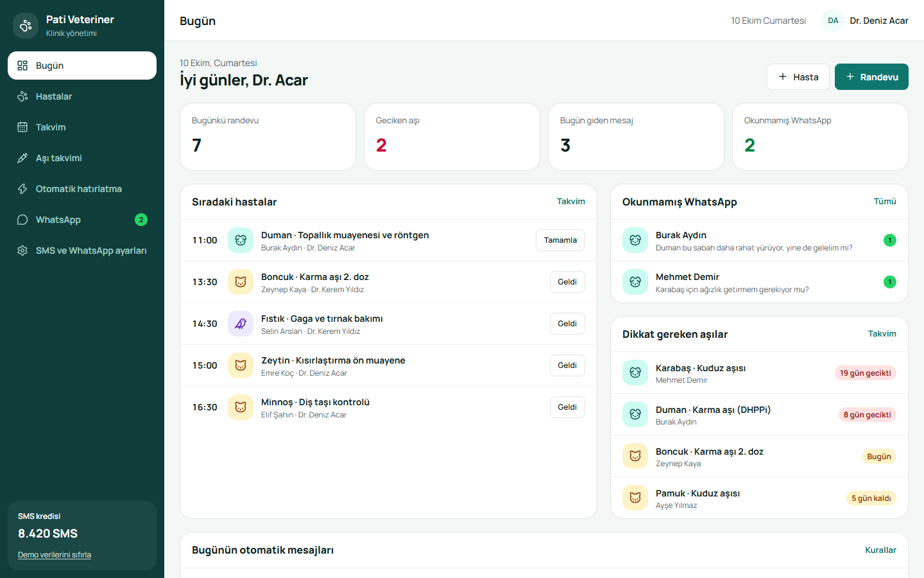Click the Bugün giden mesaj card
Image resolution: width=924 pixels, height=578 pixels.
tap(636, 137)
